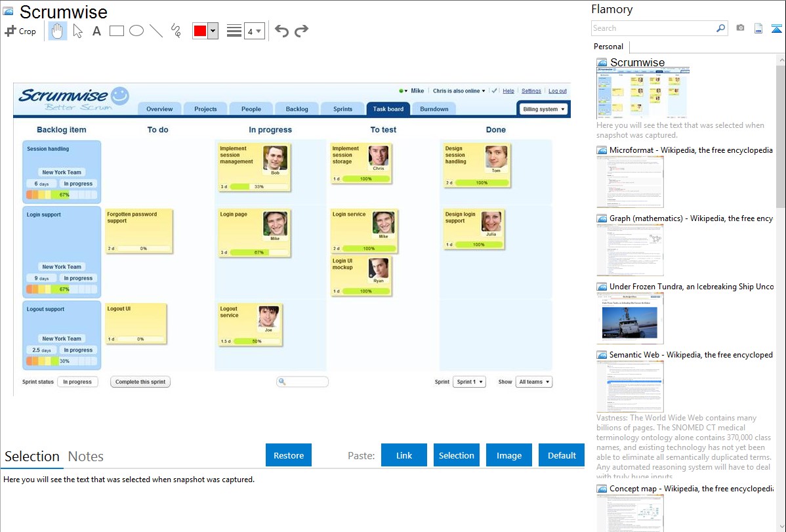786x532 pixels.
Task: Click the snapshot icon beside Graph (mathematics)
Action: 602,218
